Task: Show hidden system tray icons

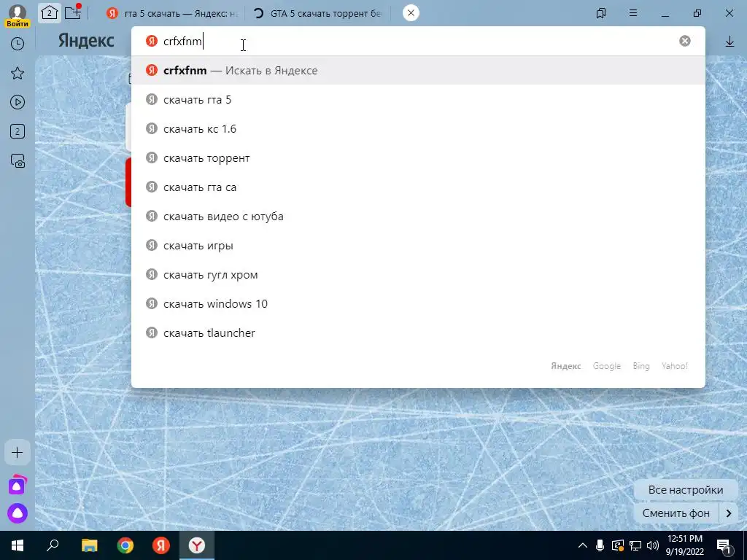Action: point(583,545)
